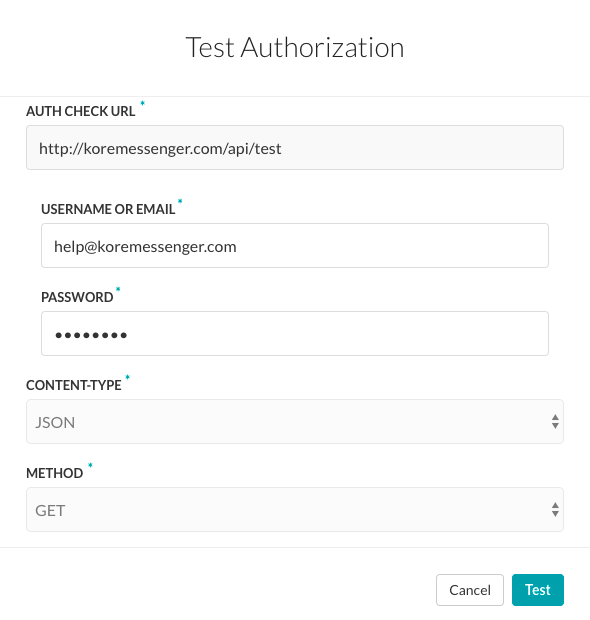Image resolution: width=590 pixels, height=620 pixels.
Task: Focus the Username or Email field
Action: 295,246
